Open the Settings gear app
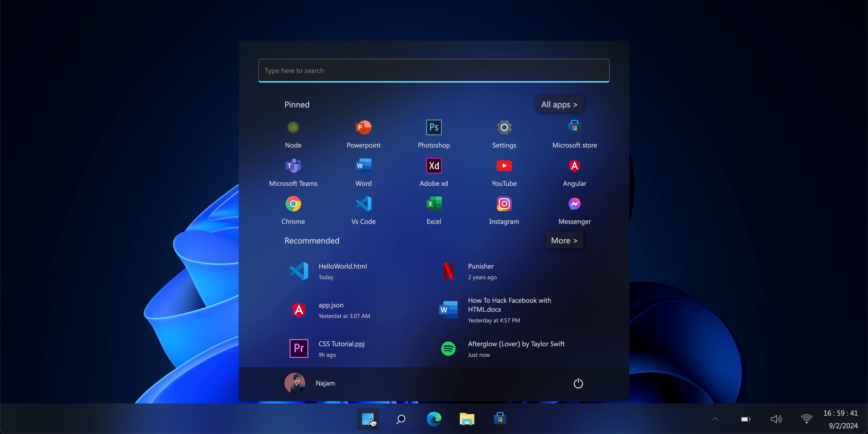Viewport: 868px width, 434px height. (504, 134)
